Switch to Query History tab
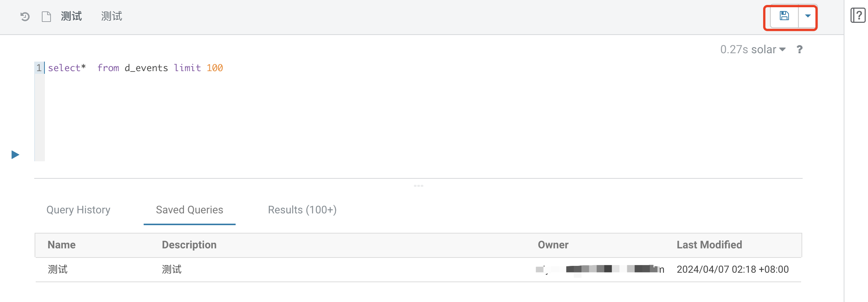Screen dimensions: 868x302 pos(78,210)
